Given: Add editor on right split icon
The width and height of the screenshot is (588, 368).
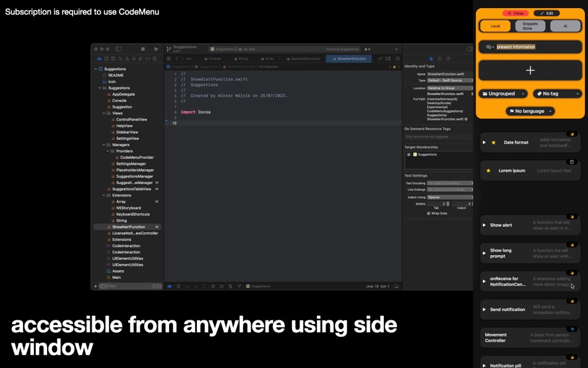Looking at the screenshot, I should click(398, 59).
